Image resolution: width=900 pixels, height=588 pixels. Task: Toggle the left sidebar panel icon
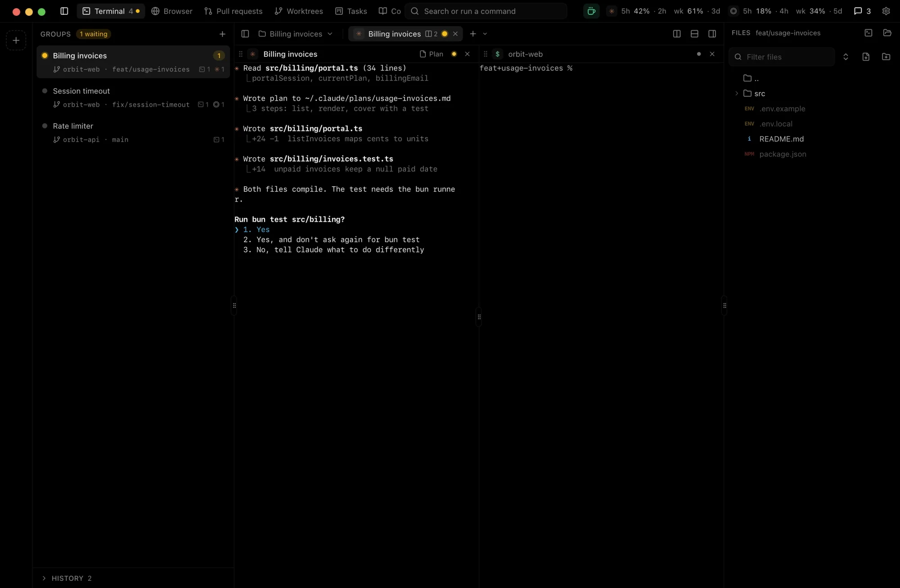point(64,11)
